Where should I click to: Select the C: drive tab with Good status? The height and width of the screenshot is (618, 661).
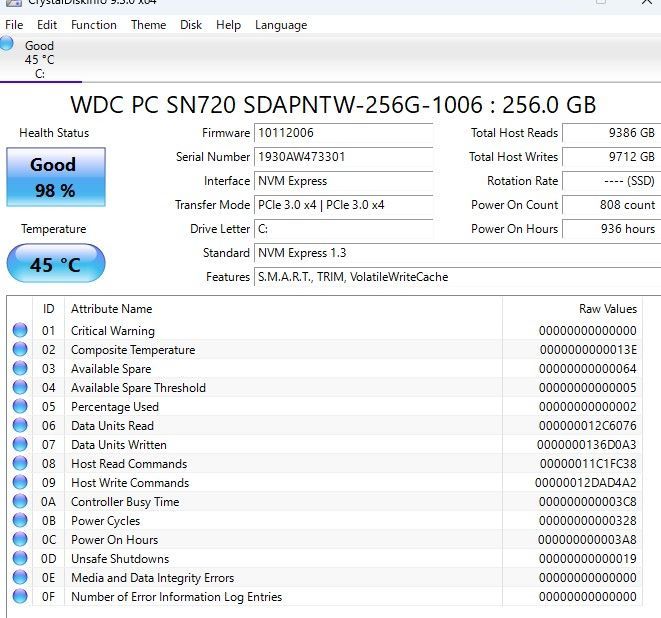pyautogui.click(x=40, y=59)
